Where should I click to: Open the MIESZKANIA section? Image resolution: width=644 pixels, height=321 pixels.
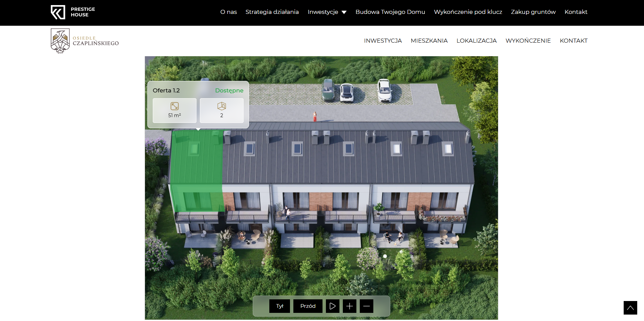(429, 41)
